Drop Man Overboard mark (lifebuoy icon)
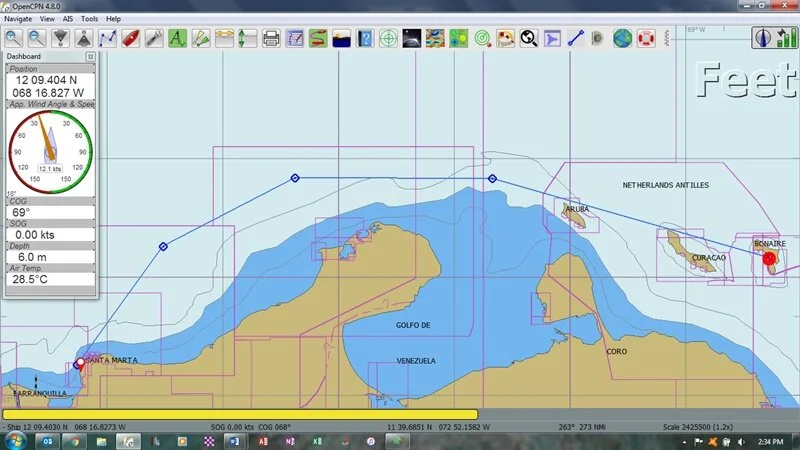The image size is (800, 450). pos(646,38)
